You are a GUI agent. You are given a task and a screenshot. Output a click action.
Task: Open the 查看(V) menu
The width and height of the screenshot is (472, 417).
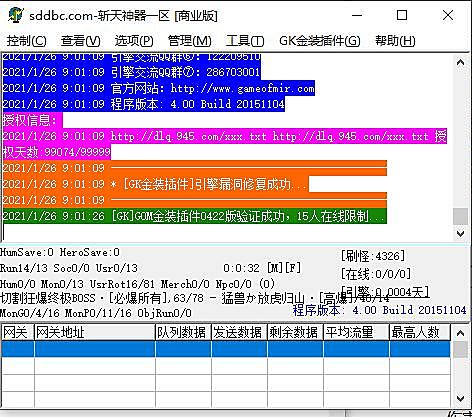(x=80, y=41)
